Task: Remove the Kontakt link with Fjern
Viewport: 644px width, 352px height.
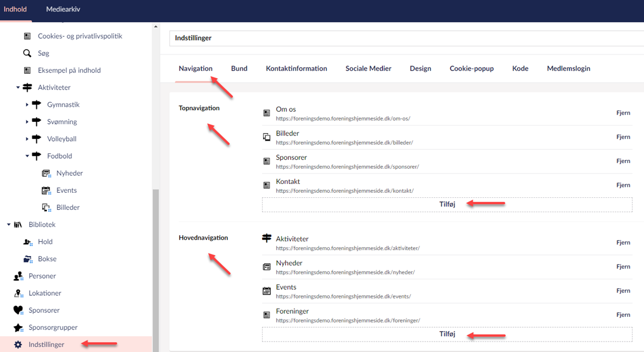Action: [623, 186]
